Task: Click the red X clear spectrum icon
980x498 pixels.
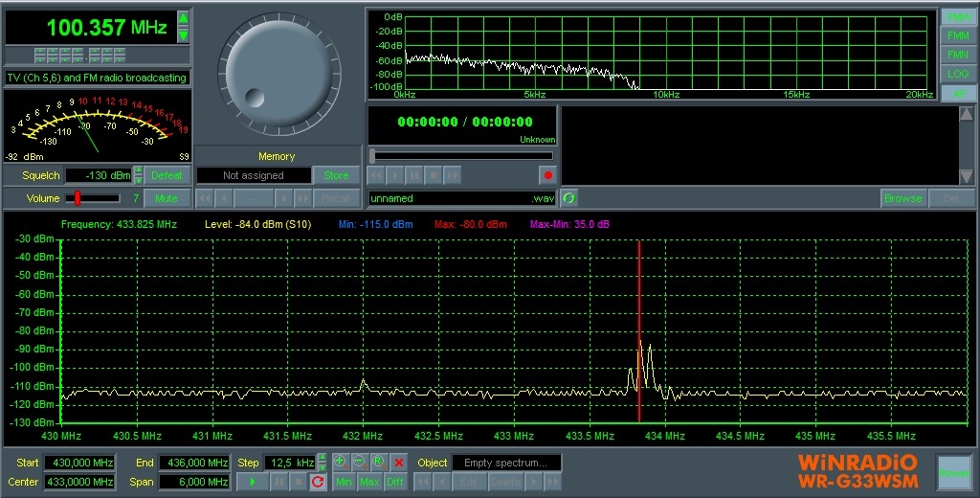Action: pos(399,463)
